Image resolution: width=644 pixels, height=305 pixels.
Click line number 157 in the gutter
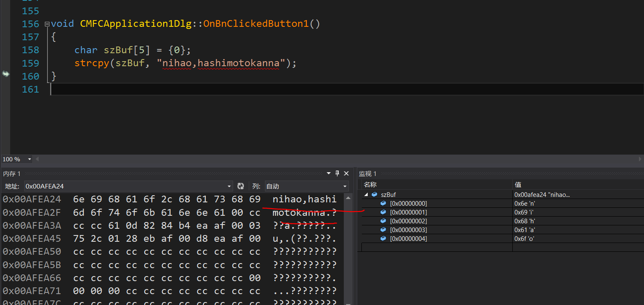[31, 37]
